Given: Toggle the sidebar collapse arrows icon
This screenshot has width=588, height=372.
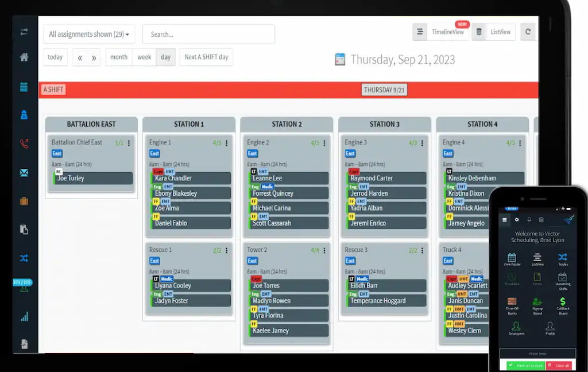Looking at the screenshot, I should [24, 32].
